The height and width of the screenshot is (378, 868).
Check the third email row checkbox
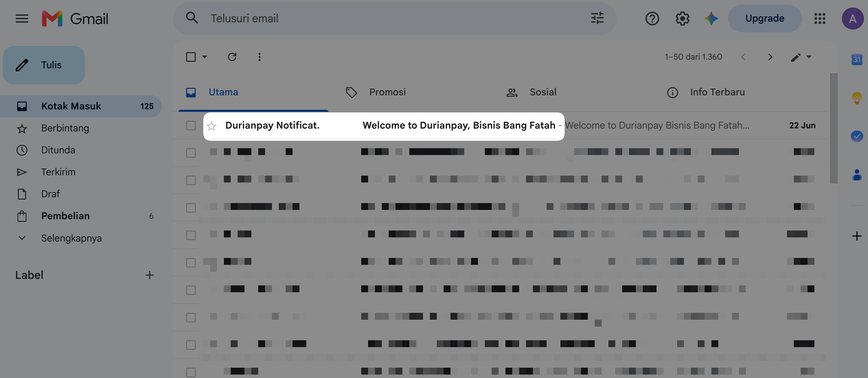click(191, 180)
